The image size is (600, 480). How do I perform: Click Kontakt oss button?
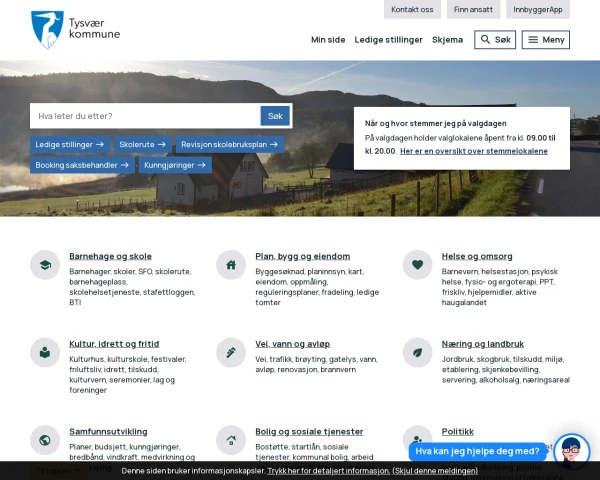[412, 9]
